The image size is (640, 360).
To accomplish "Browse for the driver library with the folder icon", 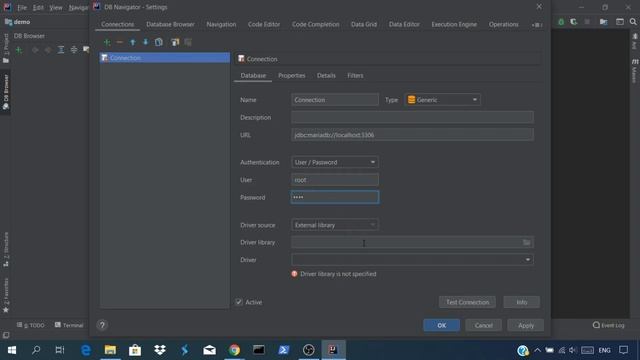I will [527, 242].
